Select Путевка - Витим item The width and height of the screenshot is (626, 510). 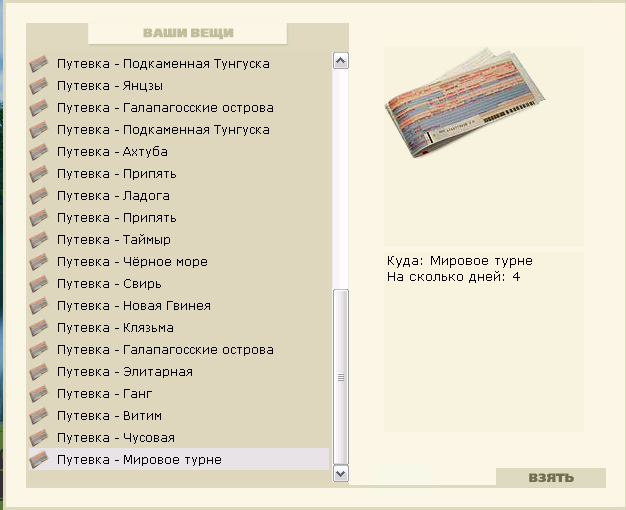click(x=179, y=416)
